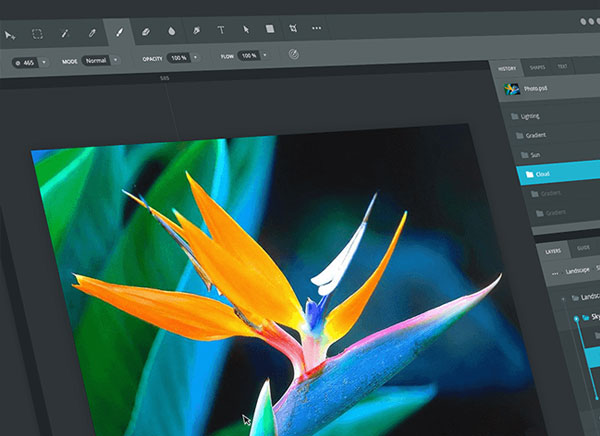Open the three-dots more tools menu

pyautogui.click(x=316, y=28)
